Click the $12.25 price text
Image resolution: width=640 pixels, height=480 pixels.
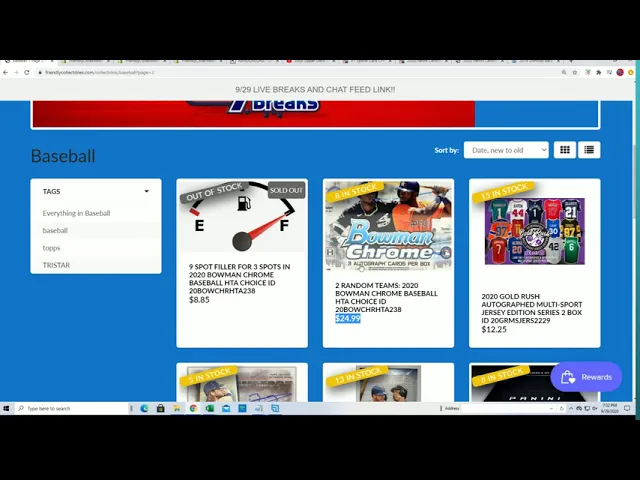494,329
